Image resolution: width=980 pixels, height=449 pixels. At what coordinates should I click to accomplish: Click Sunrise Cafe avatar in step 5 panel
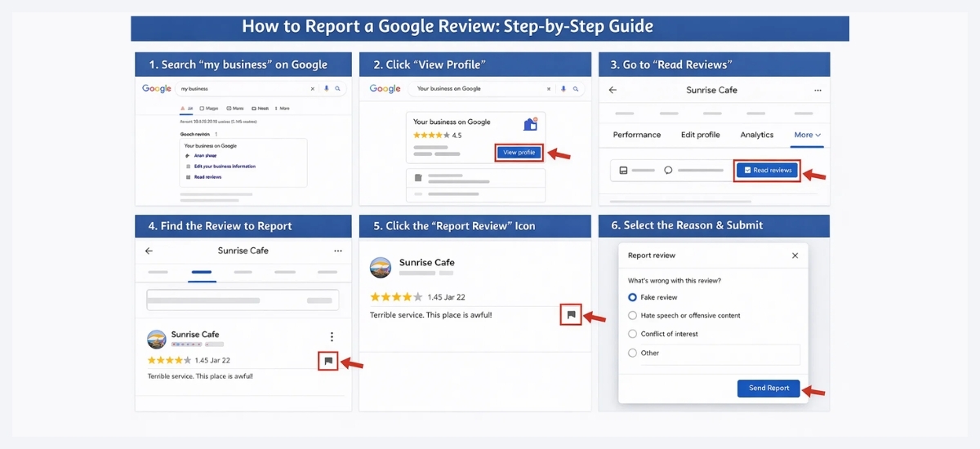click(x=381, y=268)
